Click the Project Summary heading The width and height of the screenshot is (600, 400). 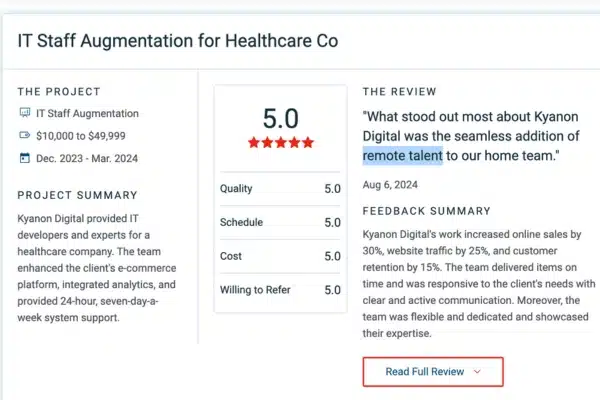[x=77, y=195]
